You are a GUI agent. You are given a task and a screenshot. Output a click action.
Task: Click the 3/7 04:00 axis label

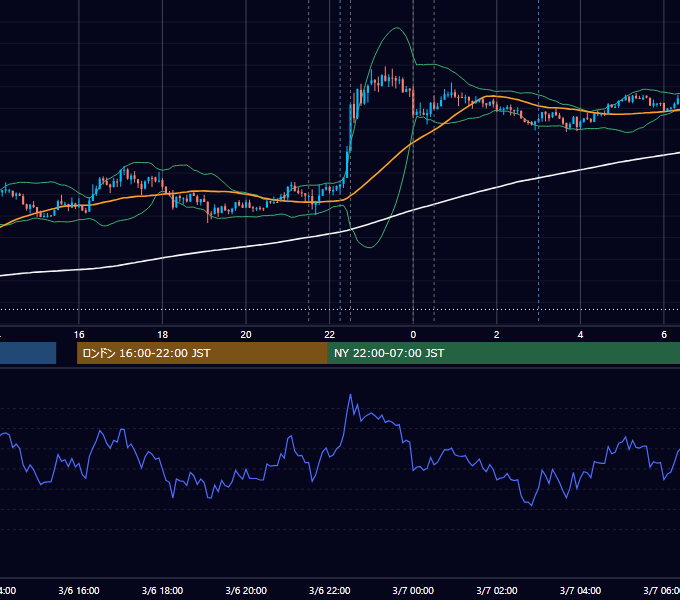[x=580, y=590]
